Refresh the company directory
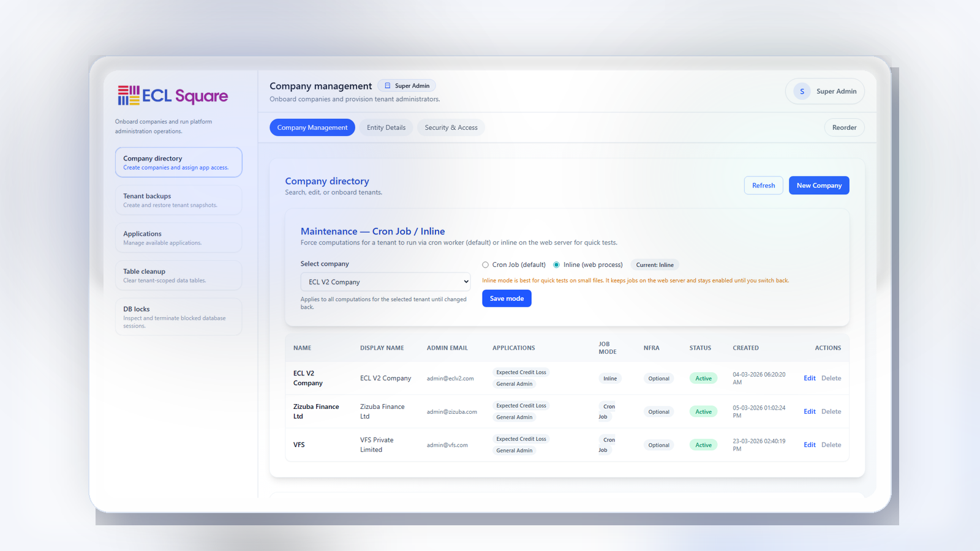The image size is (980, 551). point(763,186)
